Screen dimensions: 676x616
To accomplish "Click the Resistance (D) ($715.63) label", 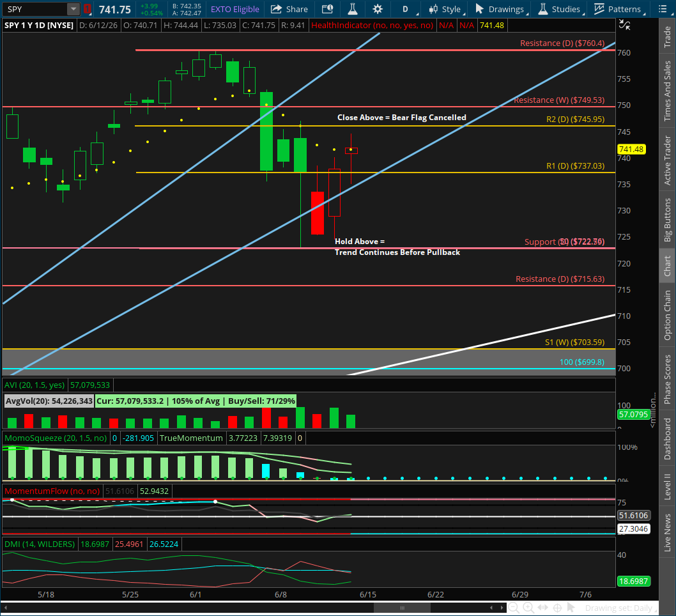I will (x=560, y=279).
